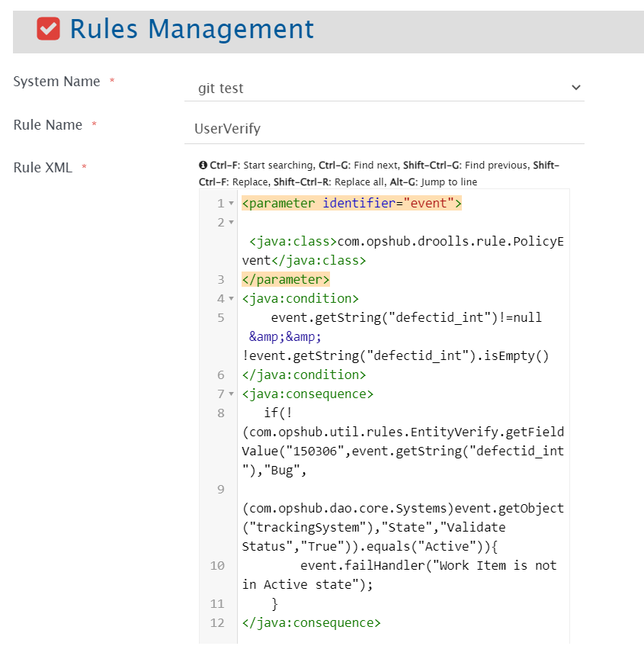Click the closing </parameter> tag on line 3

(x=286, y=280)
